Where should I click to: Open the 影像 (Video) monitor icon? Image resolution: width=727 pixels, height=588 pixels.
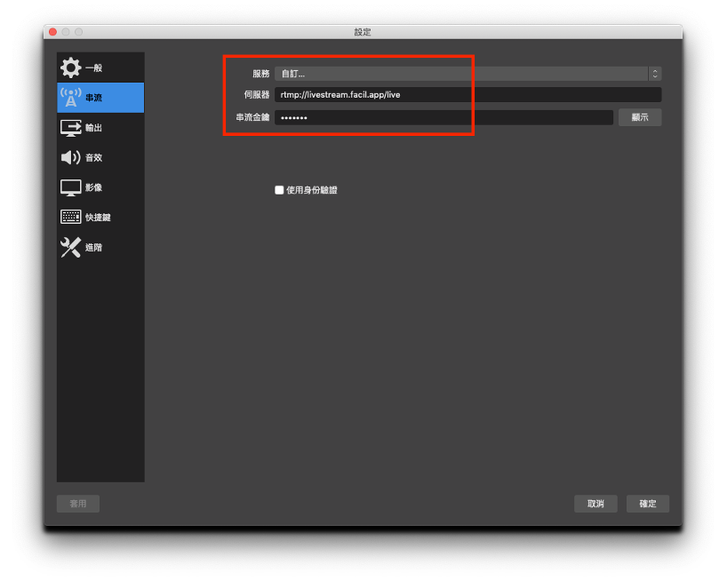pos(70,187)
